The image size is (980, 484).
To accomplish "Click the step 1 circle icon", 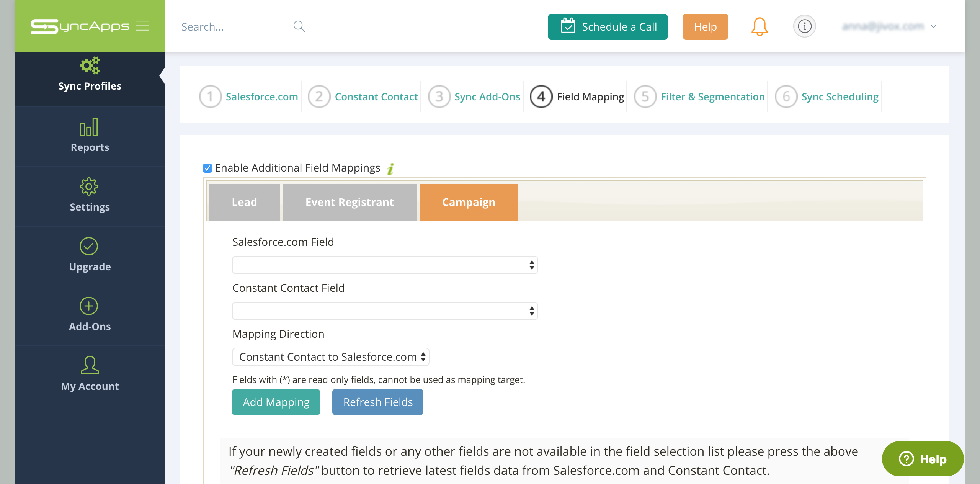I will [x=210, y=96].
